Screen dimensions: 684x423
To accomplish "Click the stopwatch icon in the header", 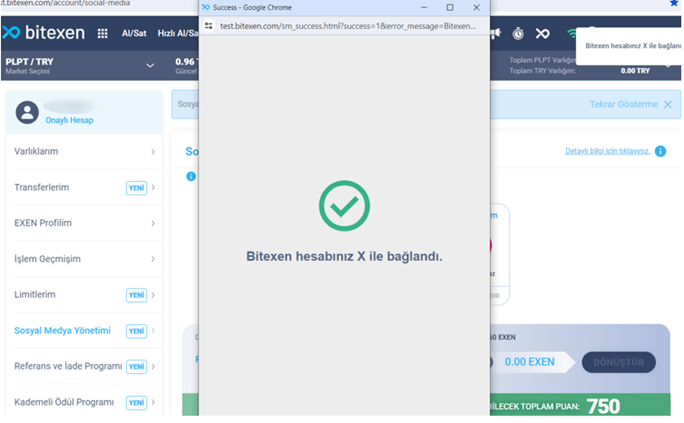I will coord(518,34).
